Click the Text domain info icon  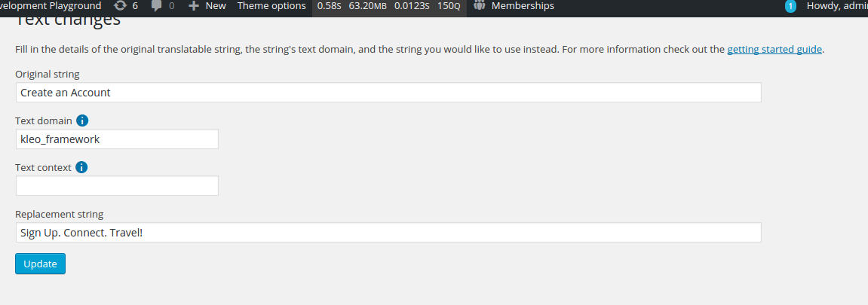click(82, 120)
